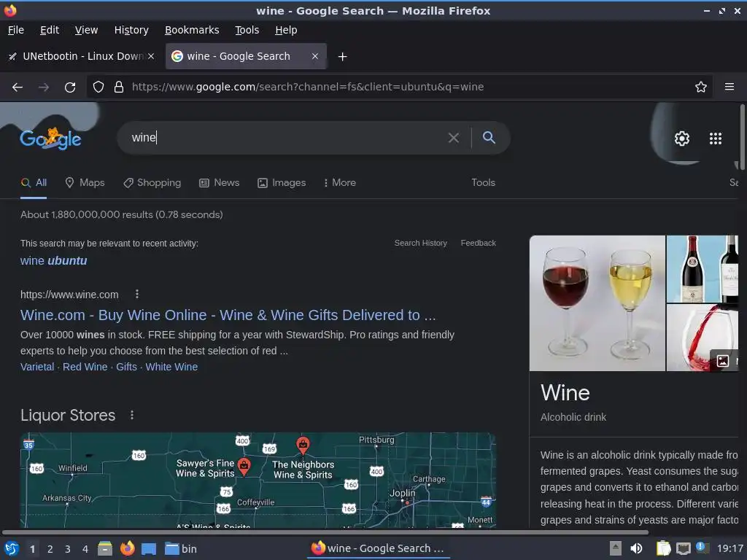Open options for the wine.com result
Image resolution: width=747 pixels, height=560 pixels.
tap(137, 295)
